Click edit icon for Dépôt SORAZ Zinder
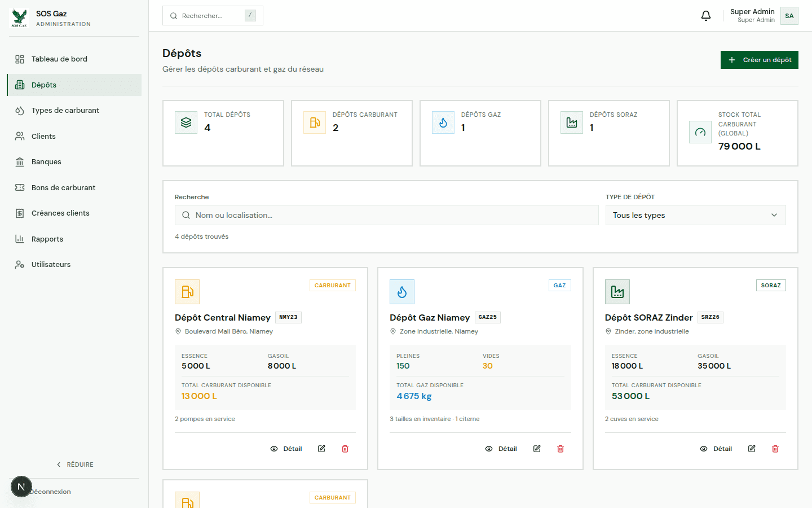This screenshot has width=812, height=508. pos(752,449)
